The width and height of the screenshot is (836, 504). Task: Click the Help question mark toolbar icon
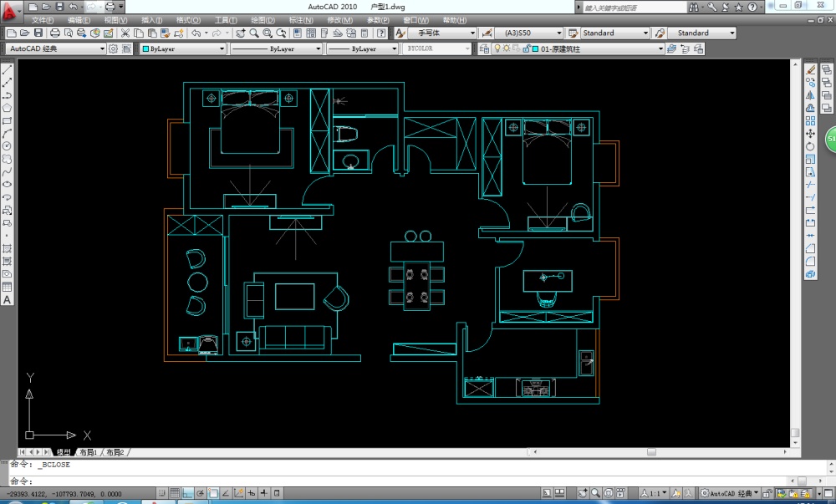[x=381, y=33]
